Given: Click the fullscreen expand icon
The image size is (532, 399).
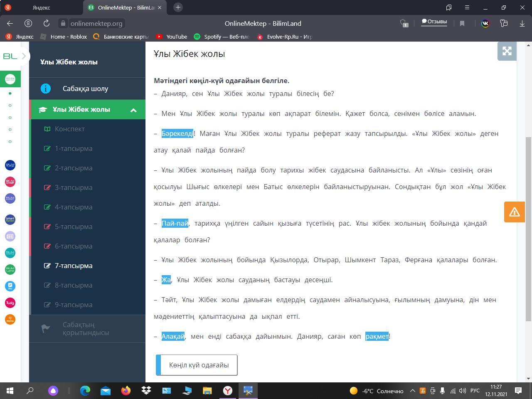Looking at the screenshot, I should (x=507, y=51).
